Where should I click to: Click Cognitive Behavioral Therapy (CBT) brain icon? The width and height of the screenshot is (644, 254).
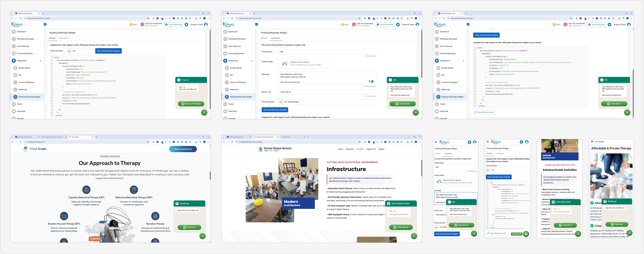[x=86, y=190]
